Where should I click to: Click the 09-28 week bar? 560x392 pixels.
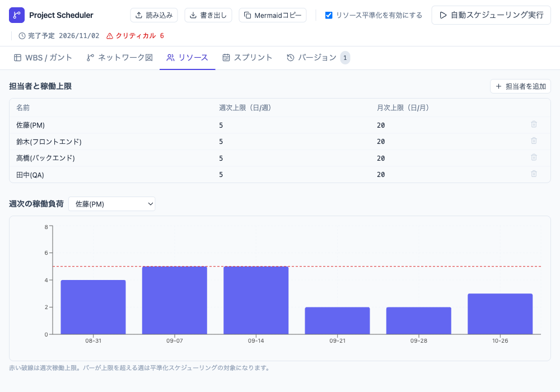click(418, 320)
